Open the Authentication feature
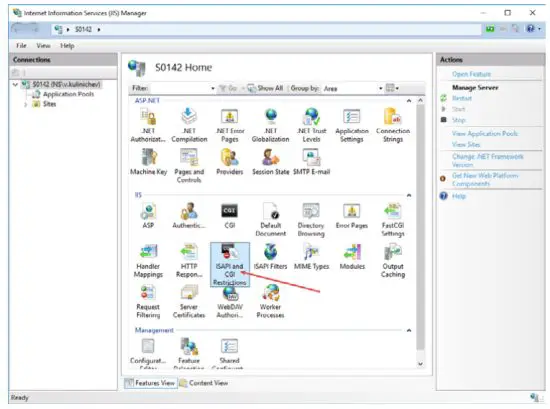Screen dimensions: 550x409 point(189,216)
